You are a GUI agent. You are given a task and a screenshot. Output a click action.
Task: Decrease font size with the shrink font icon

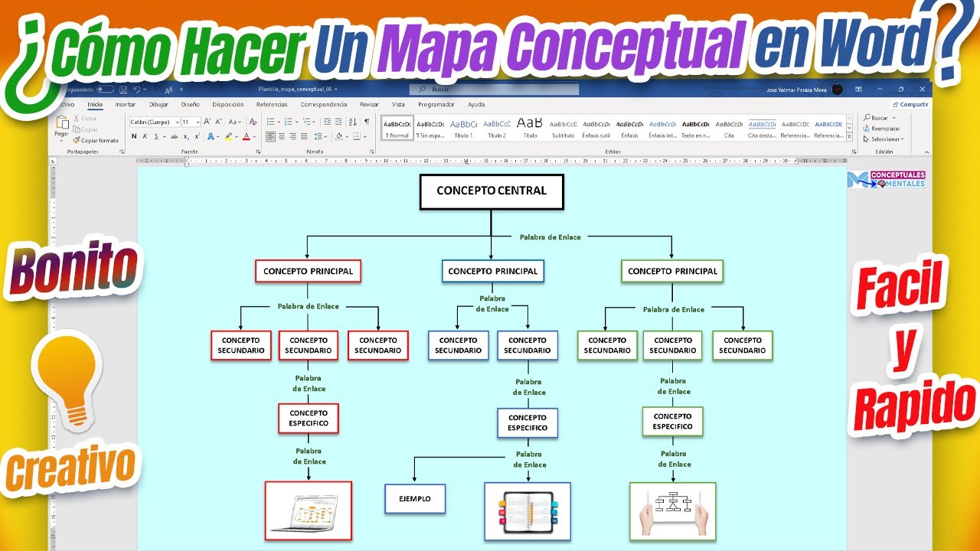(x=218, y=122)
